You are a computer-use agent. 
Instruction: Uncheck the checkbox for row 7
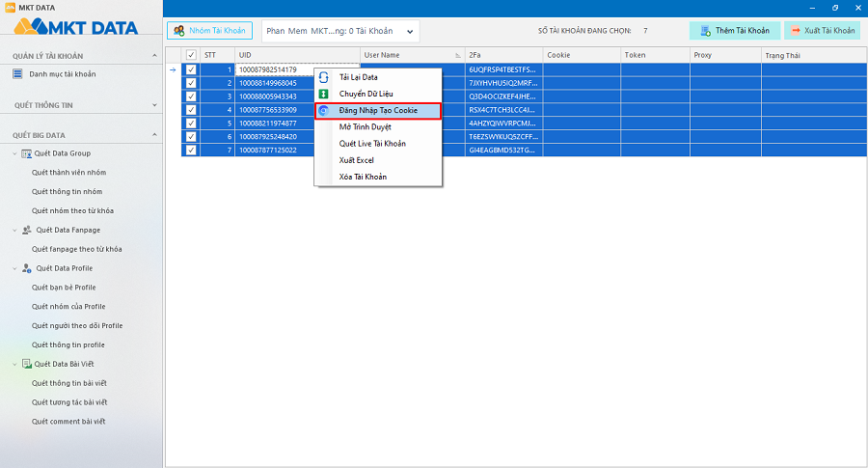pos(191,150)
